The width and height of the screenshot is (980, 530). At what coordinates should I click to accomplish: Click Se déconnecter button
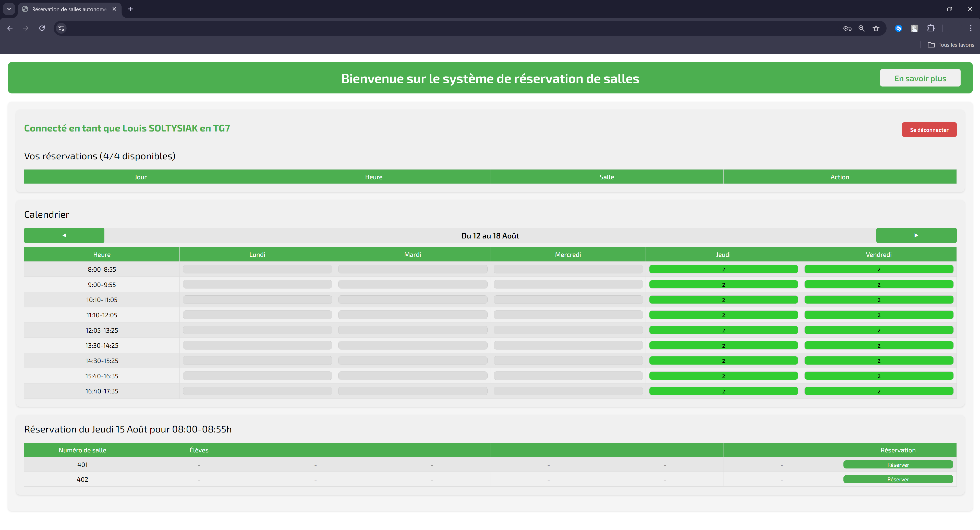tap(929, 130)
